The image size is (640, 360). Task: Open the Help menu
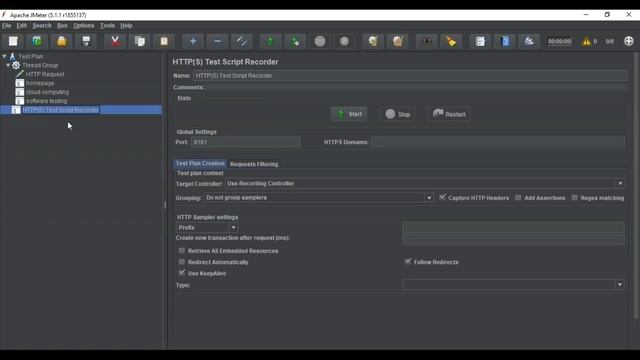(x=126, y=26)
